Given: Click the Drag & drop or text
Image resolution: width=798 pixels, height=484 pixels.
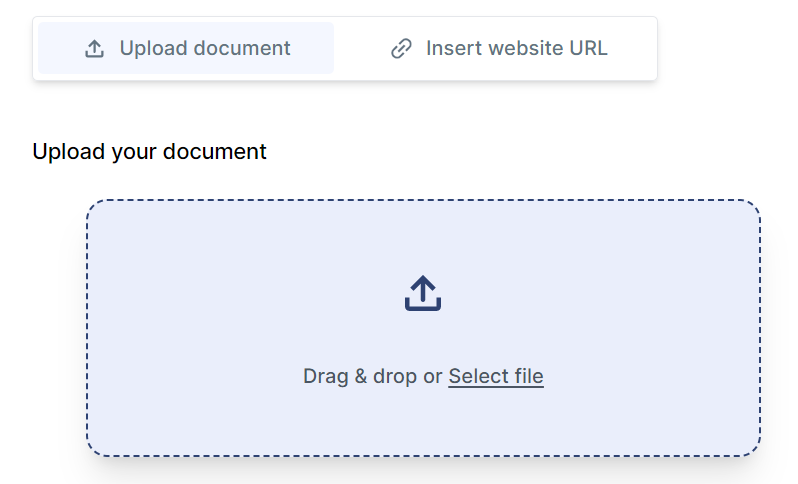Looking at the screenshot, I should pyautogui.click(x=373, y=376).
